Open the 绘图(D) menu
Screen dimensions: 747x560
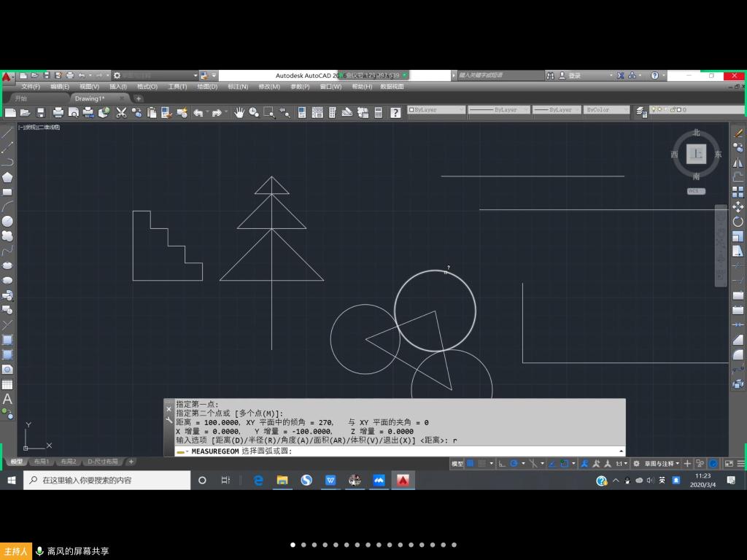coord(207,87)
